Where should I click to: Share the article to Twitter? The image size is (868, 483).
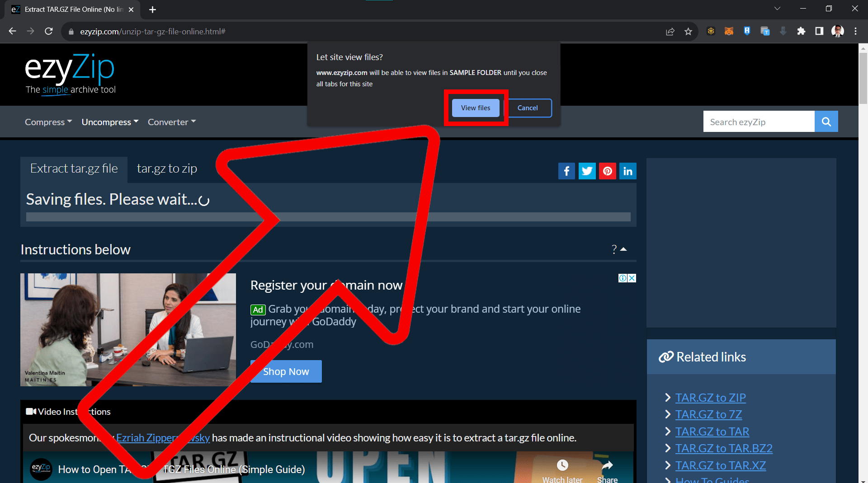pos(587,171)
